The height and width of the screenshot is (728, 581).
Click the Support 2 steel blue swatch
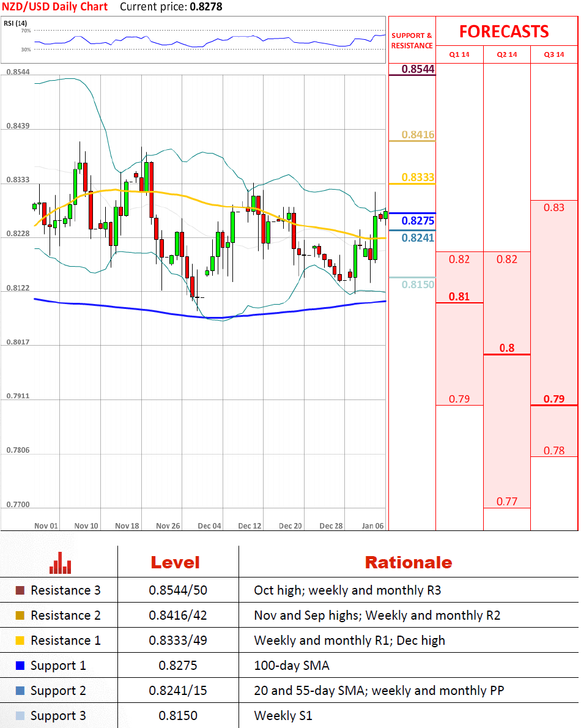[x=20, y=691]
